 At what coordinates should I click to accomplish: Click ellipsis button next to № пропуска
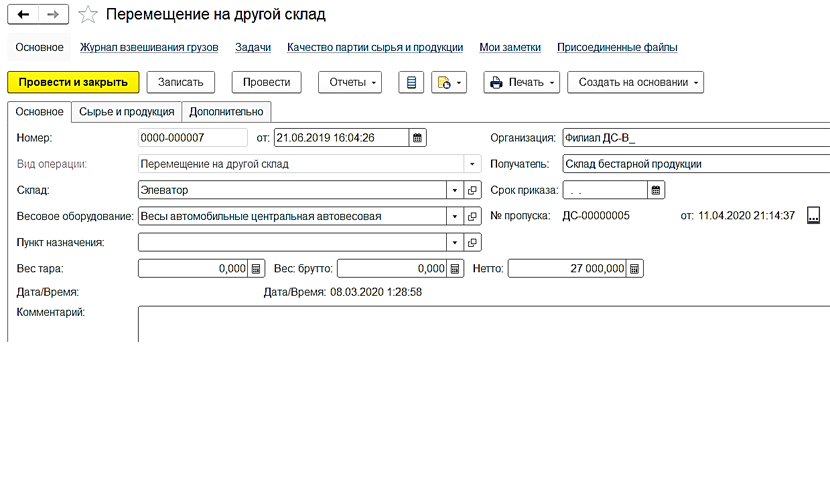814,215
